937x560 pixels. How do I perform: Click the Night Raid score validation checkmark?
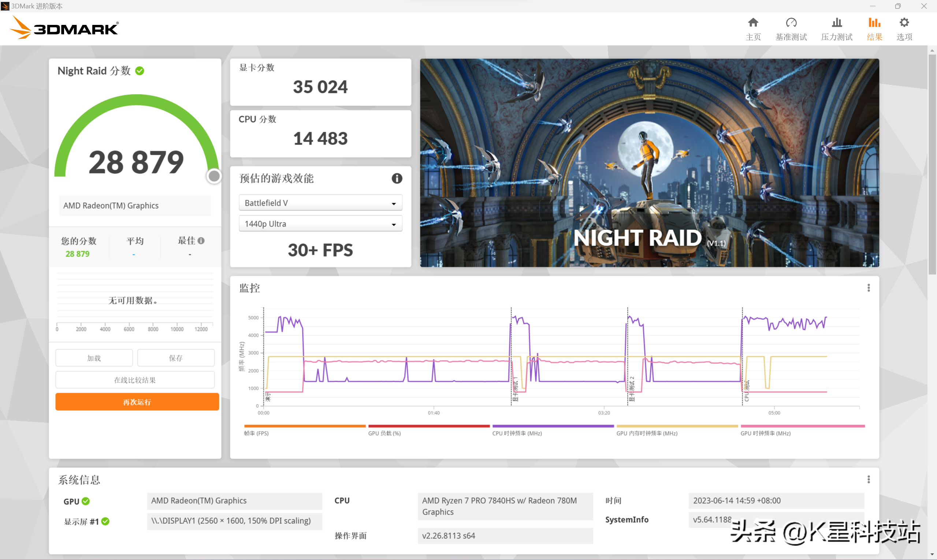pyautogui.click(x=140, y=71)
